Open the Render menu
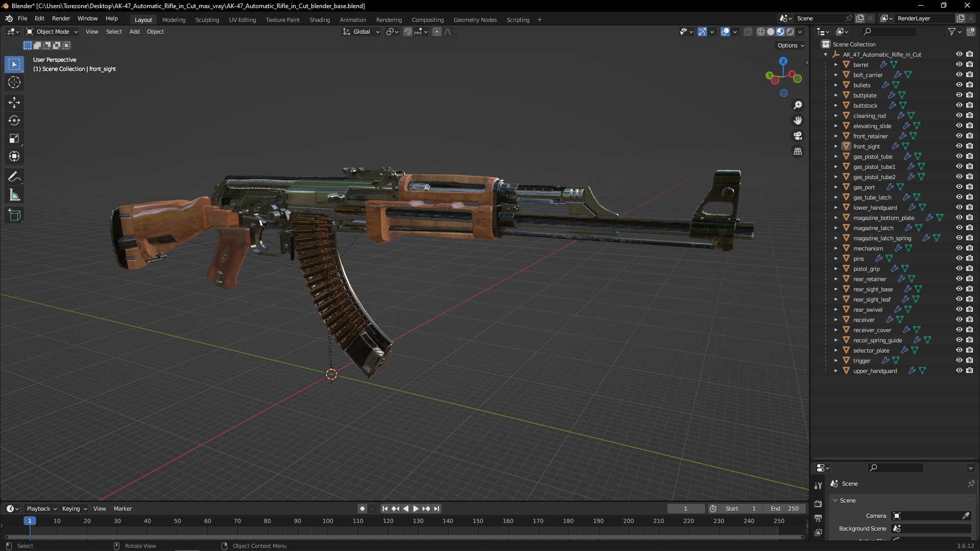The height and width of the screenshot is (551, 980). 61,18
